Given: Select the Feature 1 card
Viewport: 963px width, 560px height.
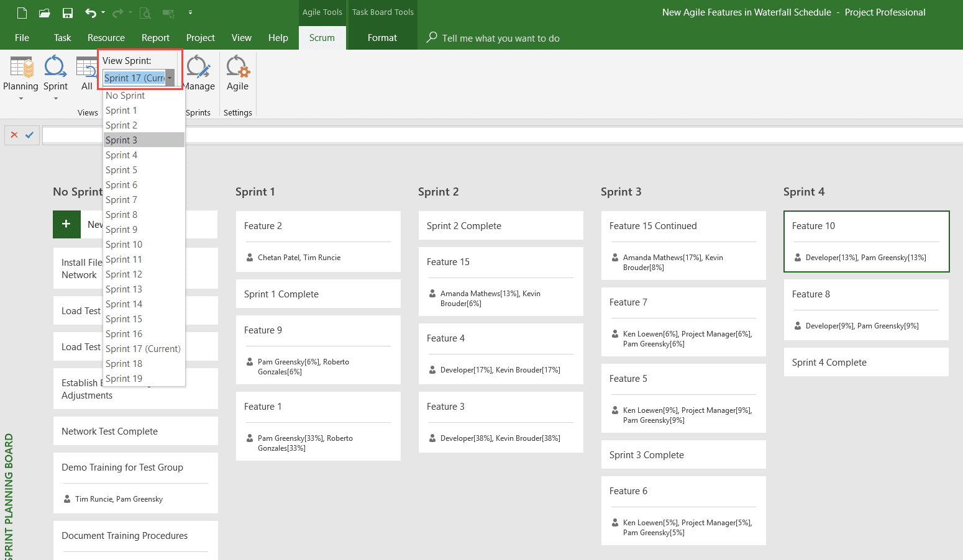Looking at the screenshot, I should [318, 426].
